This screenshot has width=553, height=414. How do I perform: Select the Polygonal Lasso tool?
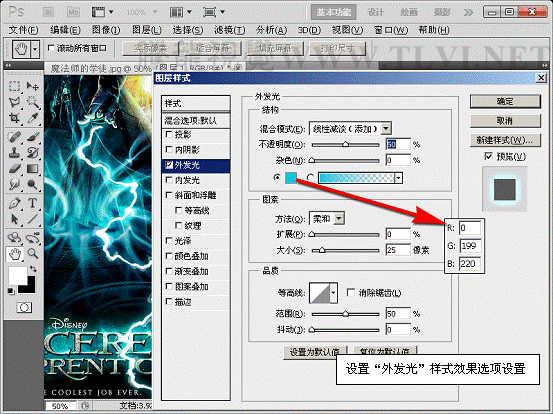(14, 102)
